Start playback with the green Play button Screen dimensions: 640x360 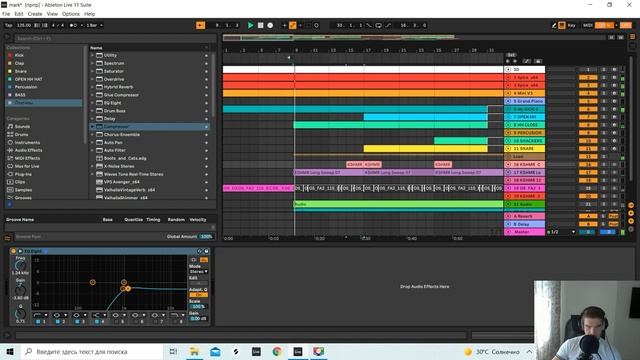click(x=250, y=25)
